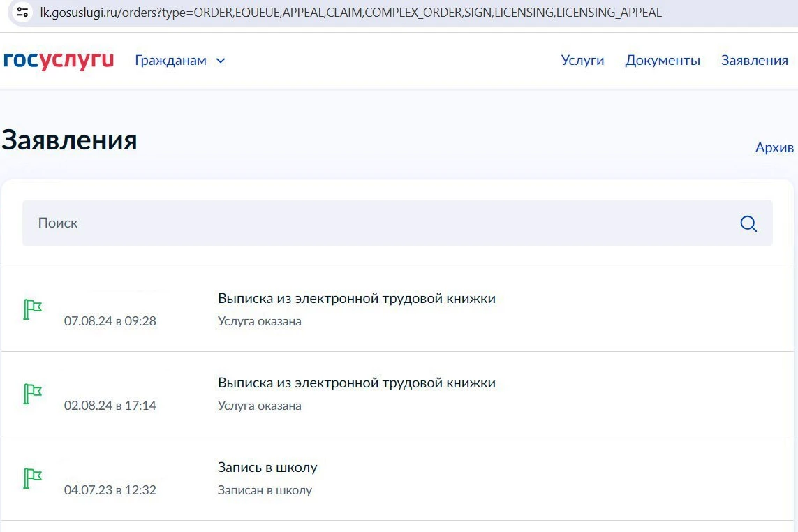798x532 pixels.
Task: Open the Документы menu item
Action: pyautogui.click(x=662, y=60)
